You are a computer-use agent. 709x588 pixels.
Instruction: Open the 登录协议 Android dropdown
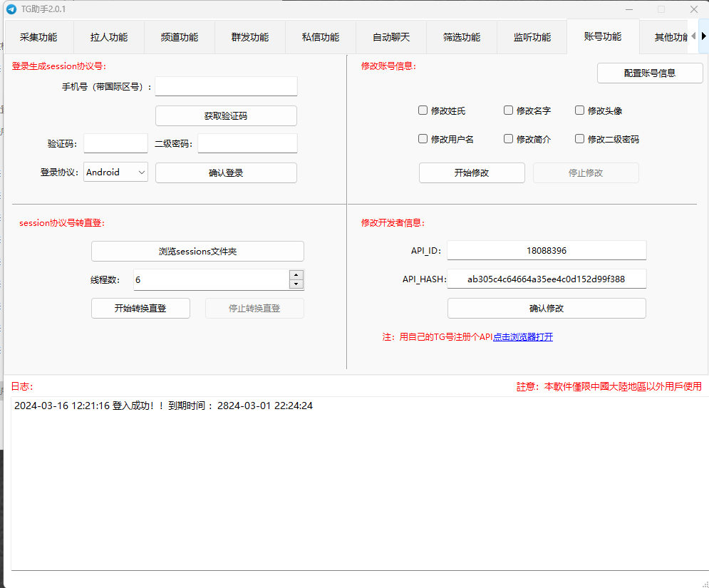coord(115,172)
